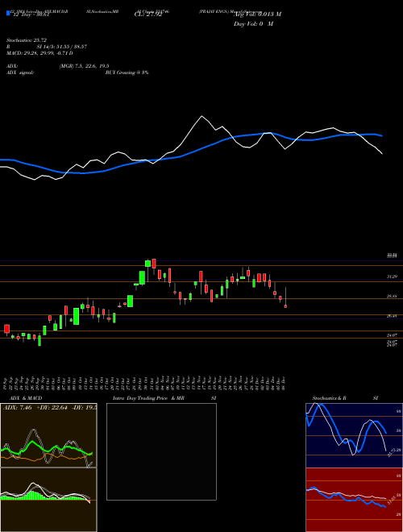Image resolution: width=403 pixels, height=532 pixels.
Task: Click the 'CL: 27.92' closing price text
Action: coord(148,15)
